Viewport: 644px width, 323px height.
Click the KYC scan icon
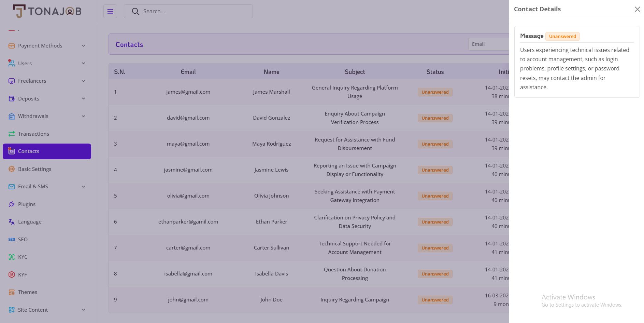tap(12, 257)
